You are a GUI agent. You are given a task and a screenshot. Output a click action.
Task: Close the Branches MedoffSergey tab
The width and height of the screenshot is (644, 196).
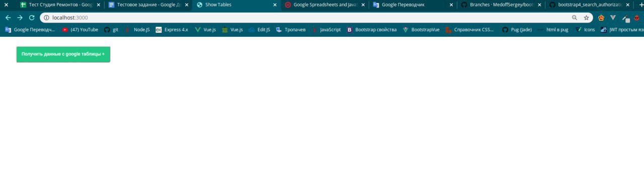[539, 5]
